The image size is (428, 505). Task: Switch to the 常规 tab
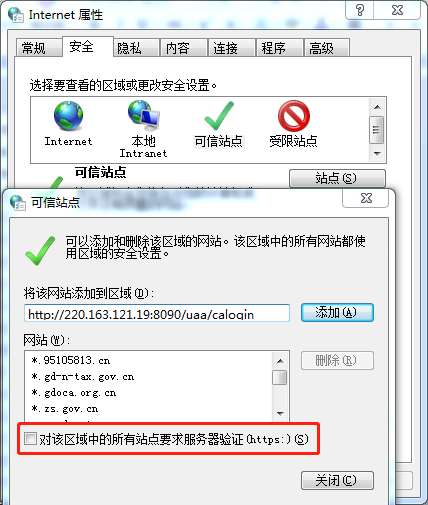coord(34,48)
